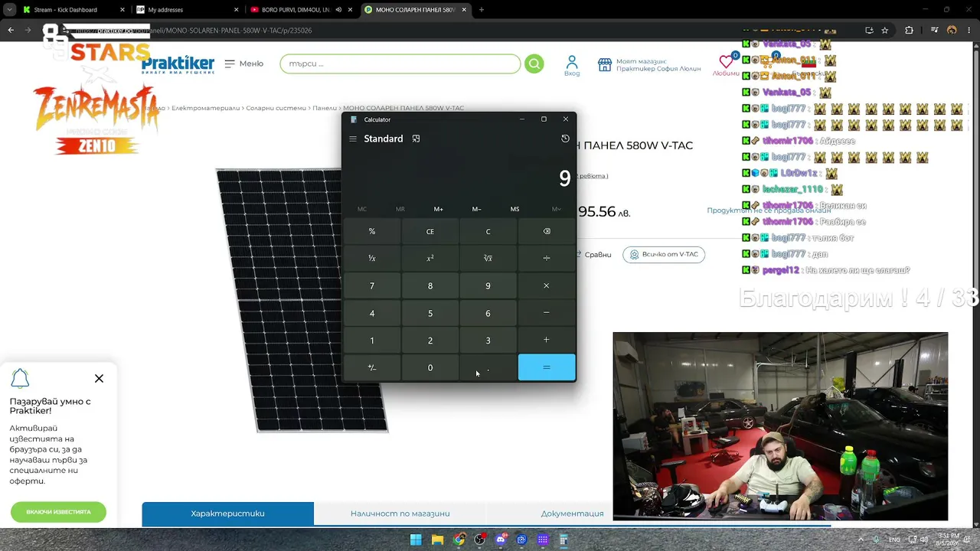
Task: Click the digit 0 key
Action: (x=430, y=367)
